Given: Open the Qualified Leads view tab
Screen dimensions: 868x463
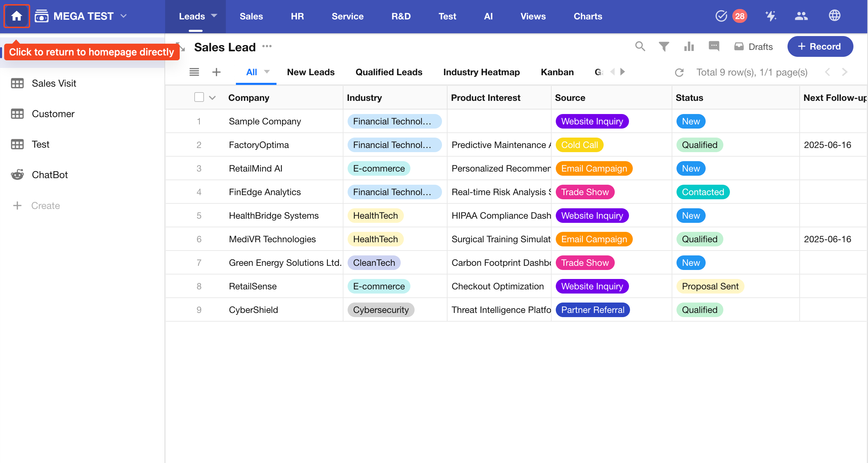Looking at the screenshot, I should pos(389,72).
